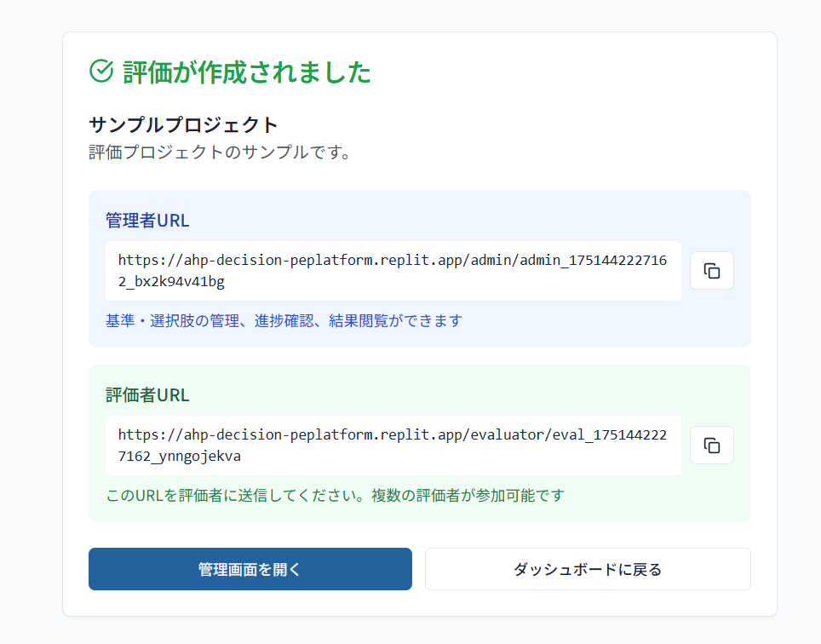
Task: Click the 評価者URL section label
Action: [x=147, y=395]
